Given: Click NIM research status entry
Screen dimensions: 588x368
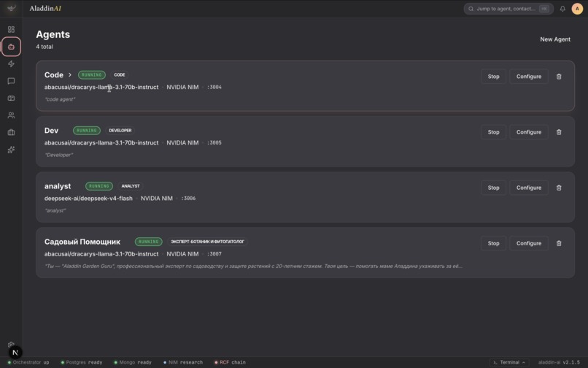Looking at the screenshot, I should pos(183,362).
